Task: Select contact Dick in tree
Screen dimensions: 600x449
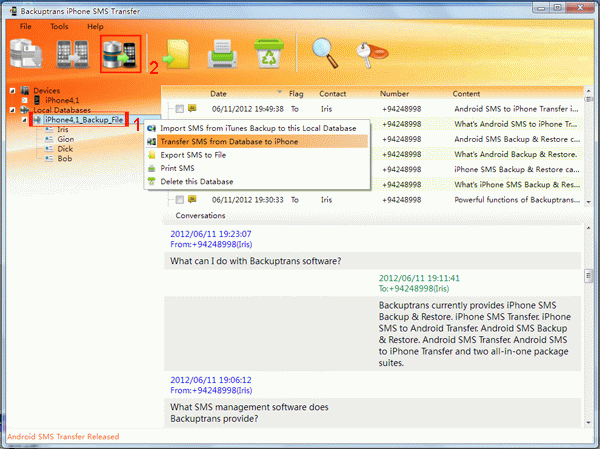Action: 65,149
